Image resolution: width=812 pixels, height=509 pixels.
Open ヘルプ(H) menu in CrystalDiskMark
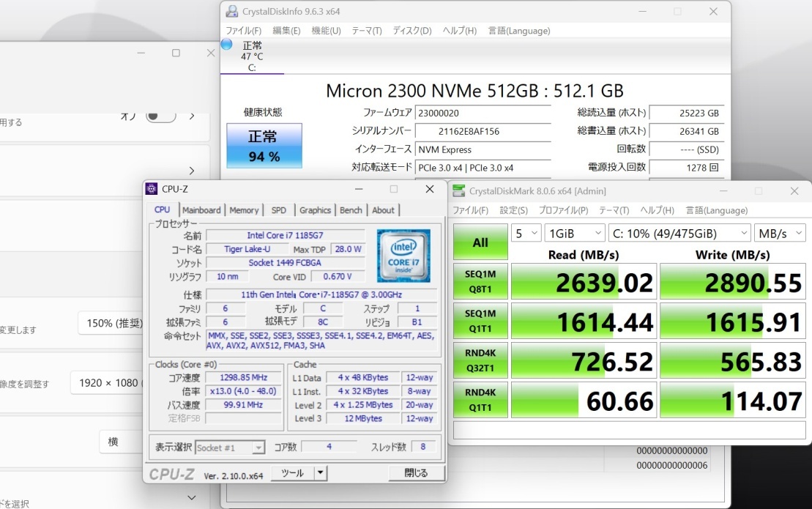pos(658,210)
